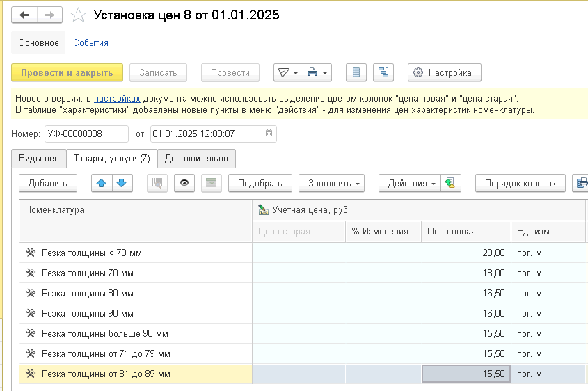Click the Порядок колонок button
The width and height of the screenshot is (588, 391).
pos(521,183)
